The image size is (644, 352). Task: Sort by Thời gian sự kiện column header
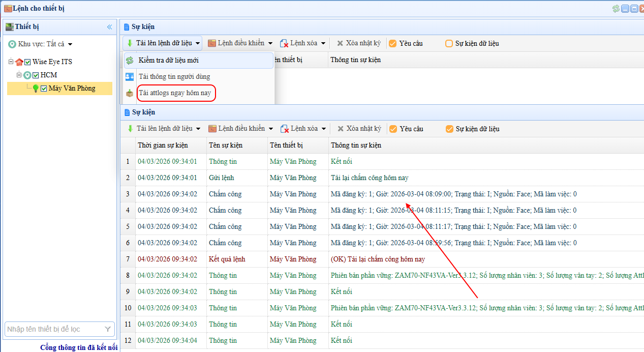pyautogui.click(x=163, y=145)
